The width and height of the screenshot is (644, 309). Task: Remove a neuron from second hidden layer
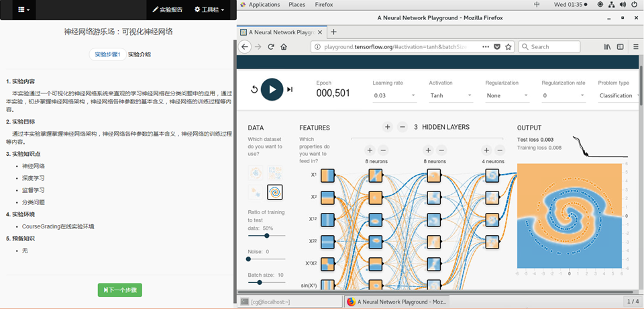click(x=441, y=150)
